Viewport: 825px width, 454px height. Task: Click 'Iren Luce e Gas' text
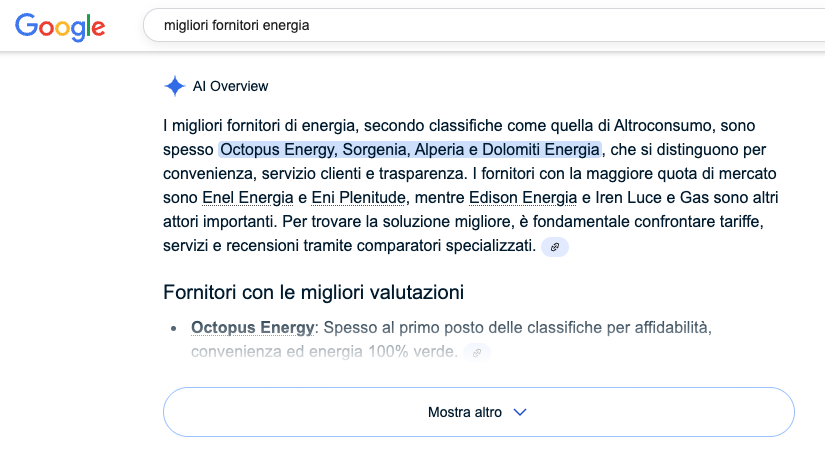click(656, 198)
